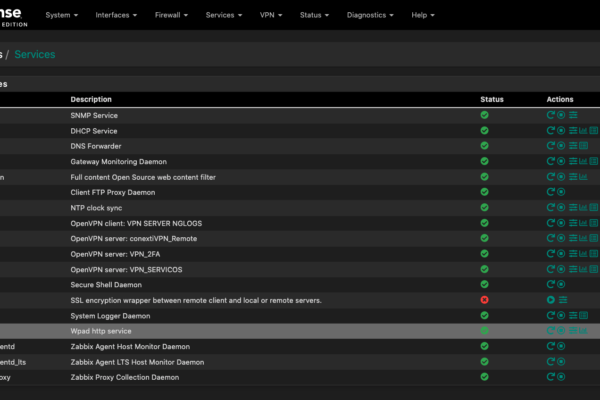Open the Status navigation menu
Screen dimensions: 600x400
(x=314, y=15)
